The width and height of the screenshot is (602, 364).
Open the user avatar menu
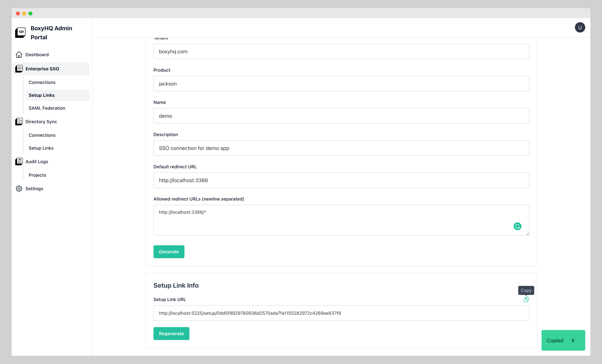[x=580, y=28]
